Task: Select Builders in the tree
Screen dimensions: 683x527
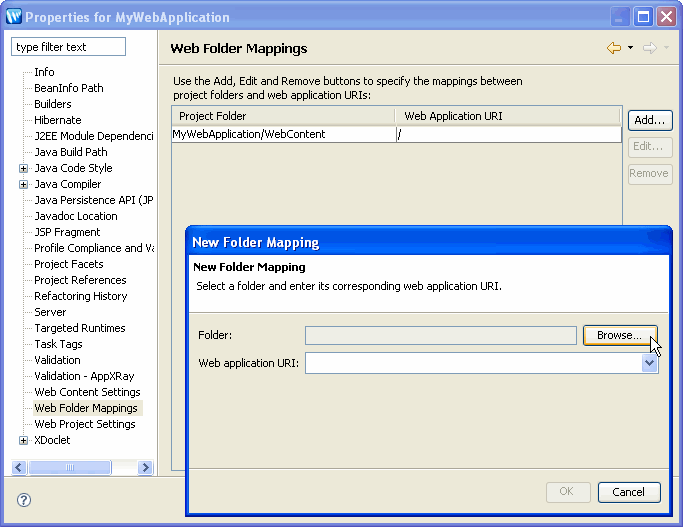Action: (53, 104)
